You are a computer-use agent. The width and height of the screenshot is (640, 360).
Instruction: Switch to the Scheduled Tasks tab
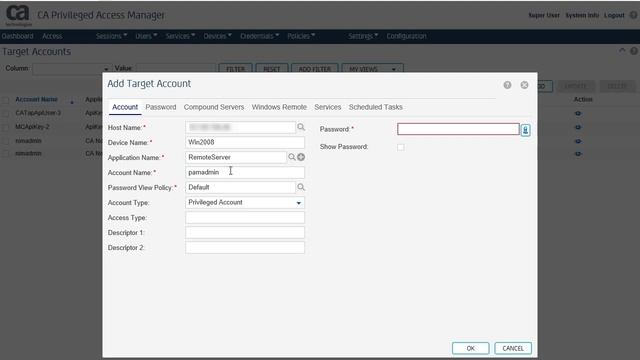click(376, 107)
